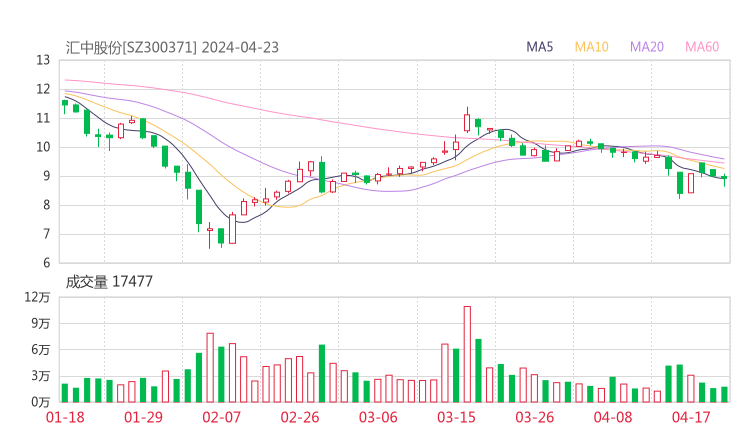Click the 12万 volume axis label
The height and width of the screenshot is (440, 740).
click(x=37, y=297)
